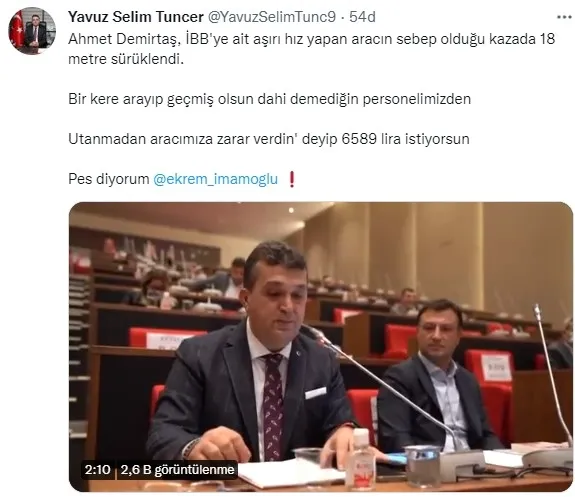Click the red exclamation mark emoji
575x497 pixels.
pyautogui.click(x=292, y=179)
